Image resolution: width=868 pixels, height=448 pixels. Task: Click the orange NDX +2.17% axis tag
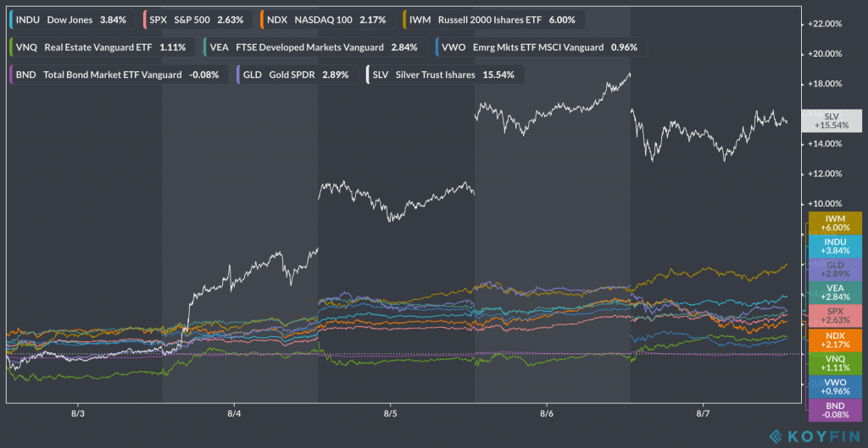coord(834,340)
